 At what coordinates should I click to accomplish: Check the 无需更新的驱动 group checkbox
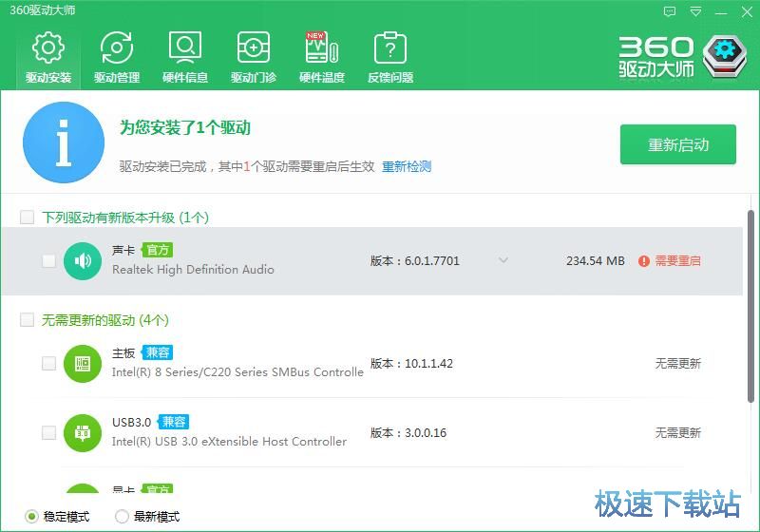(27, 320)
